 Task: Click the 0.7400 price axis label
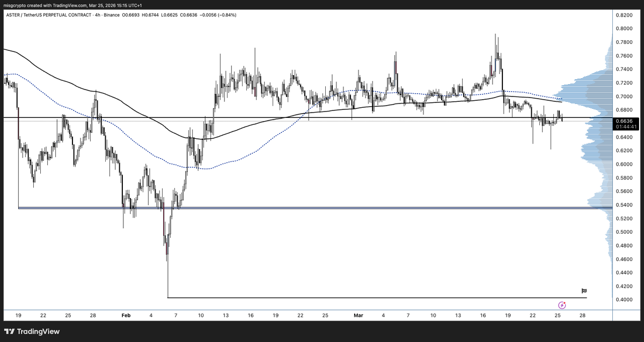pos(624,69)
